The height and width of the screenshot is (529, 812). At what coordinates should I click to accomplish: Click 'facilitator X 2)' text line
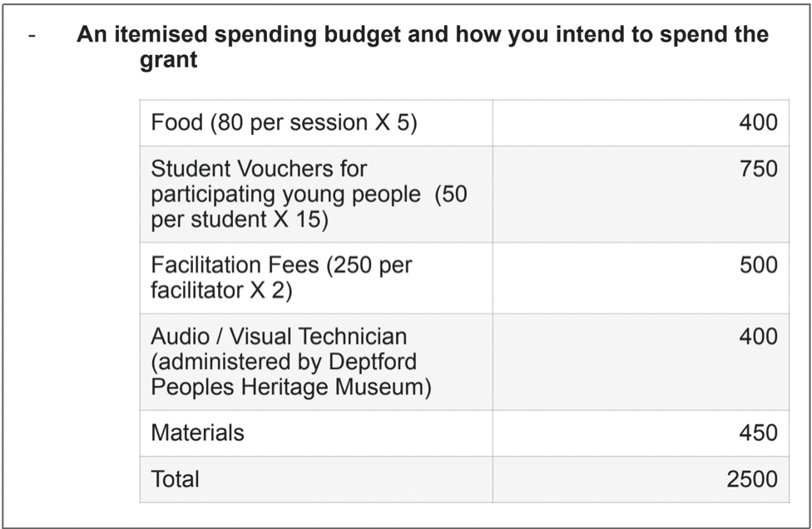coord(221,290)
